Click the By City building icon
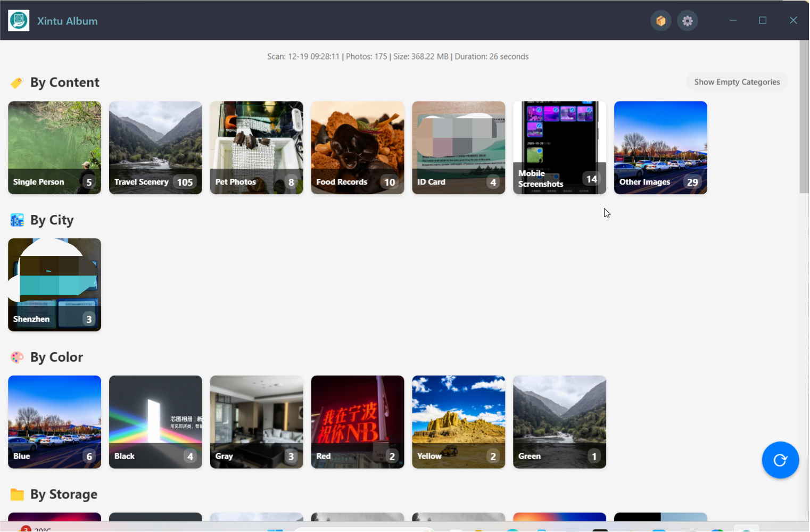 [x=17, y=220]
